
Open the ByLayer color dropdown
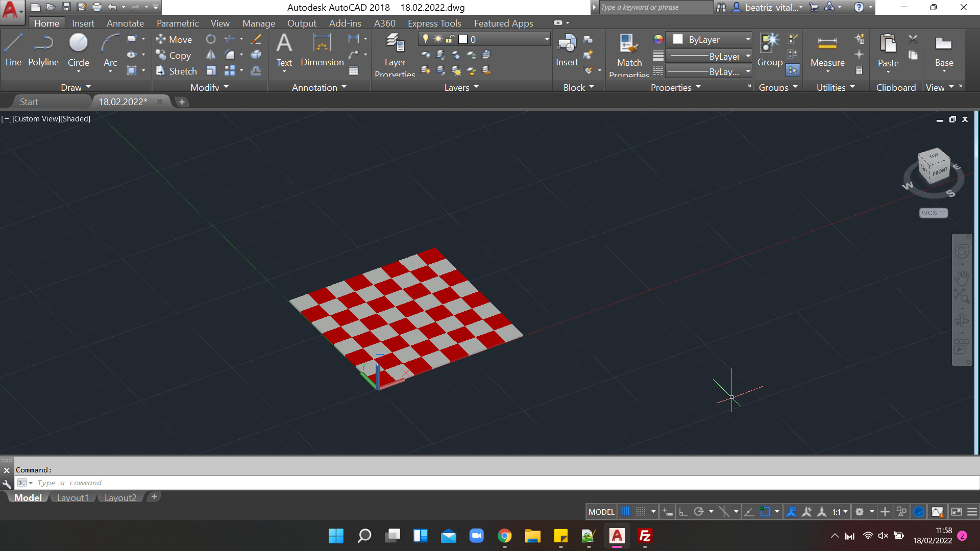tap(709, 39)
